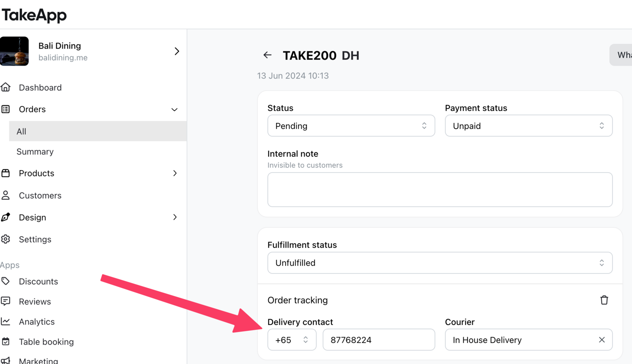
Task: Click the Analytics chart icon
Action: (6, 321)
